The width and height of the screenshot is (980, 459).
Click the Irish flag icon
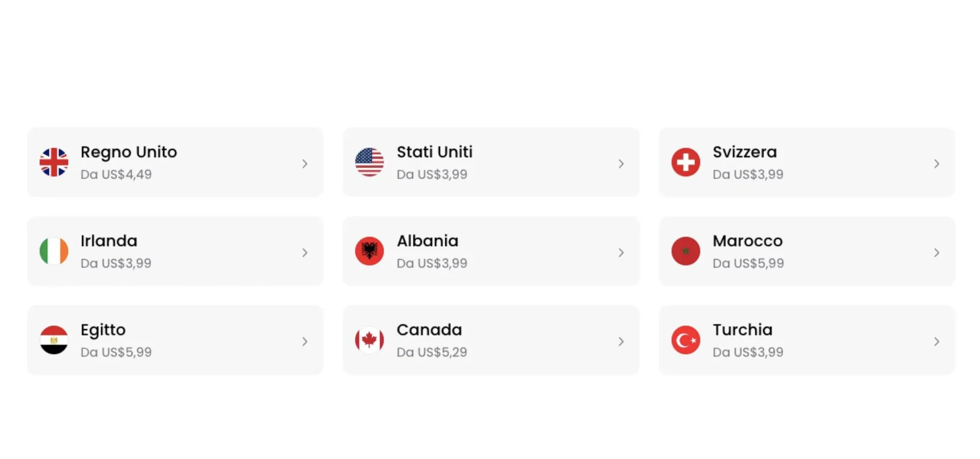pyautogui.click(x=54, y=251)
